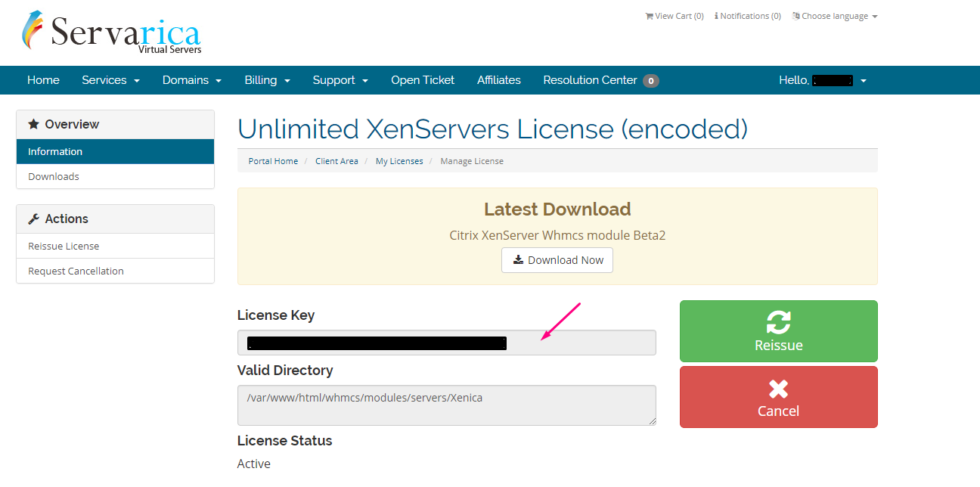
Task: Click the download icon on Download Now
Action: pos(518,260)
